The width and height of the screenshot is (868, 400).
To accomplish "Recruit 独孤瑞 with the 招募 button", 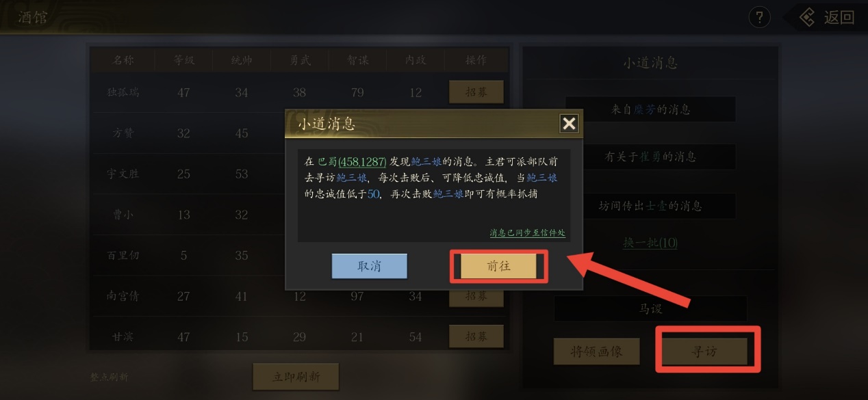I will [476, 92].
